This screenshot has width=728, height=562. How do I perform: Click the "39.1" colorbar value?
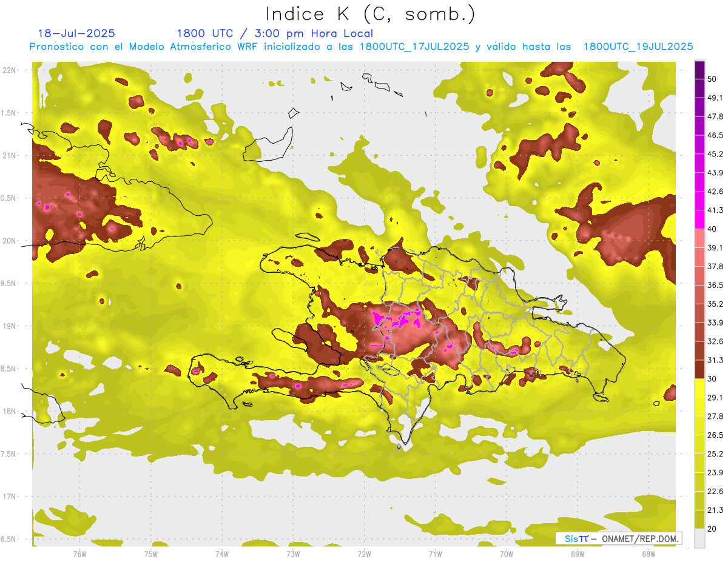(x=715, y=248)
